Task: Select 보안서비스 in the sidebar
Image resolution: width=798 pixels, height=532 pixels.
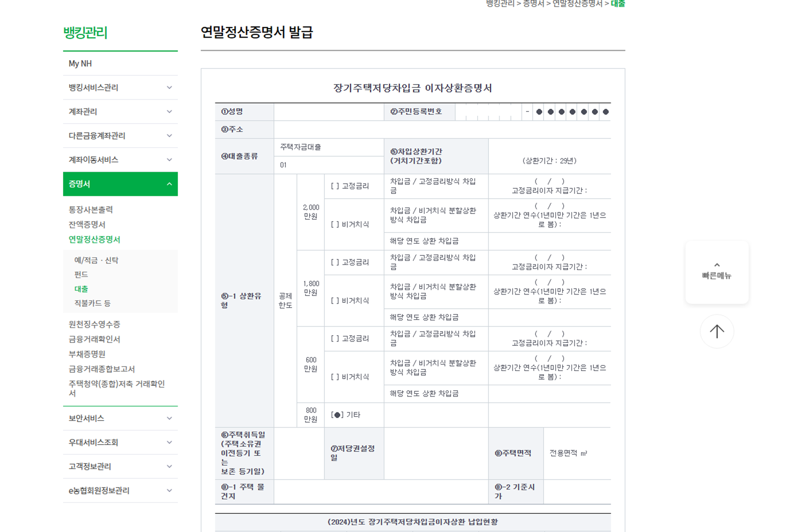Action: coord(86,418)
